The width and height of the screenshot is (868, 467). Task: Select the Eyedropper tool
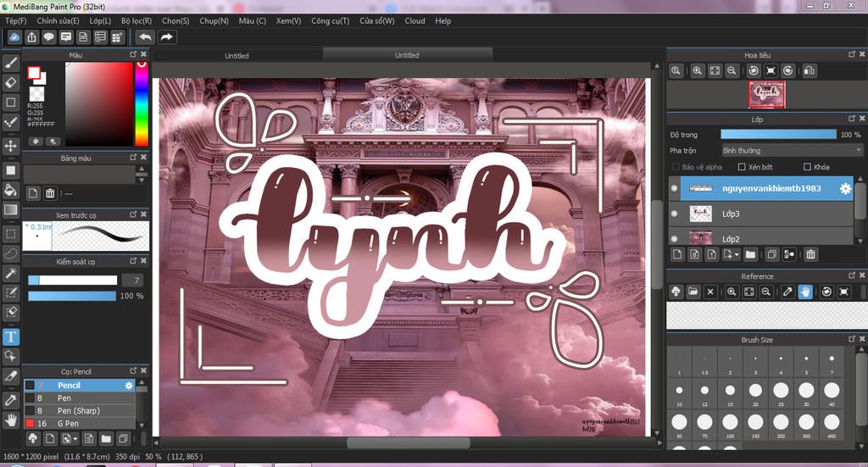click(10, 399)
